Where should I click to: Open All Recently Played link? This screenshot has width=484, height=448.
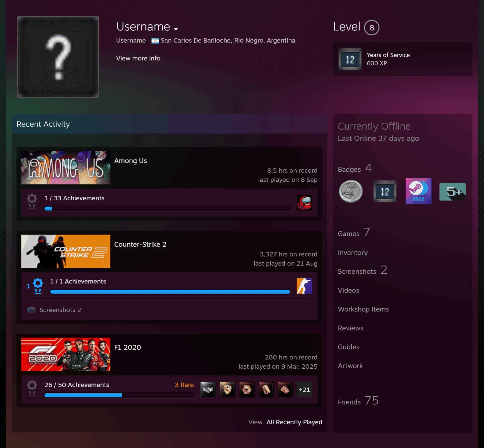(x=294, y=422)
